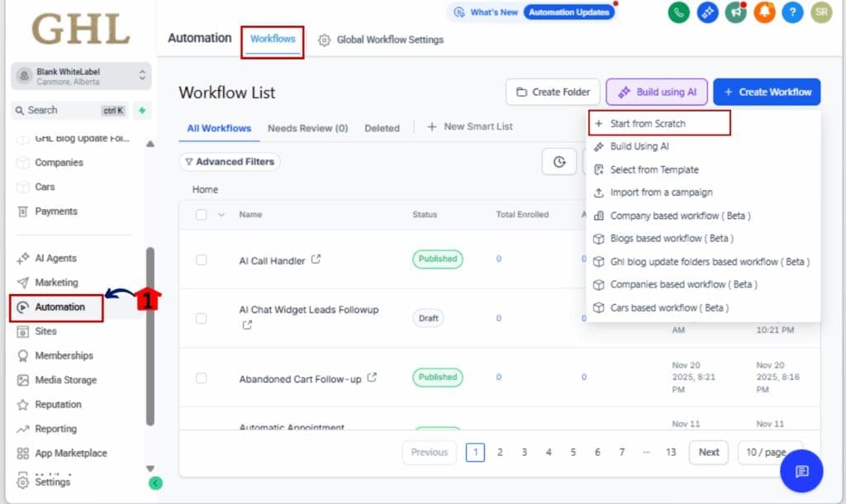Open Media Storage from the sidebar
846x504 pixels.
(x=64, y=380)
